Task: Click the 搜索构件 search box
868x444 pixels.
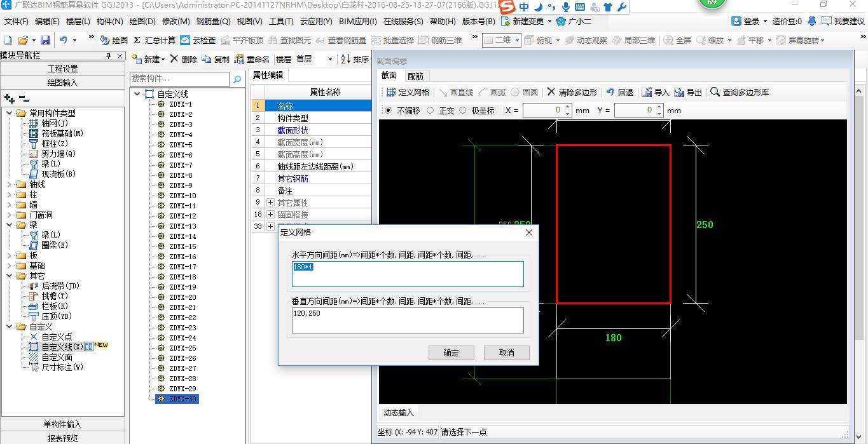Action: tap(180, 79)
